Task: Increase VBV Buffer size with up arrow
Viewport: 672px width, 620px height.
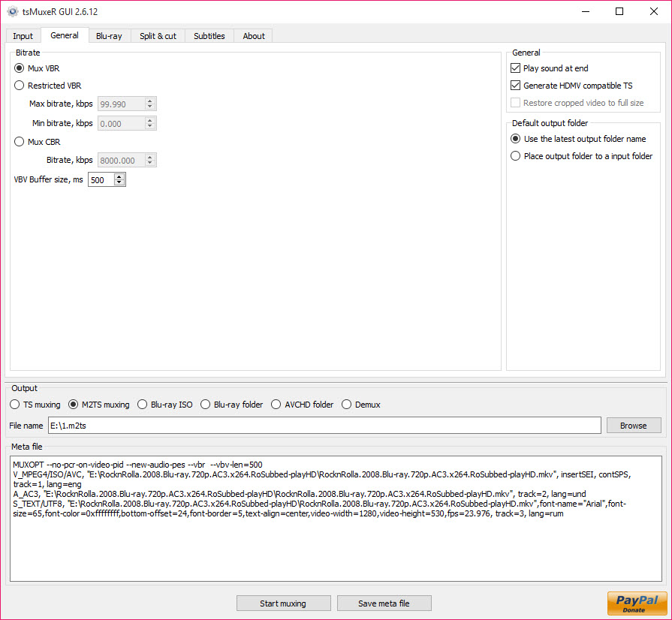Action: click(x=119, y=176)
